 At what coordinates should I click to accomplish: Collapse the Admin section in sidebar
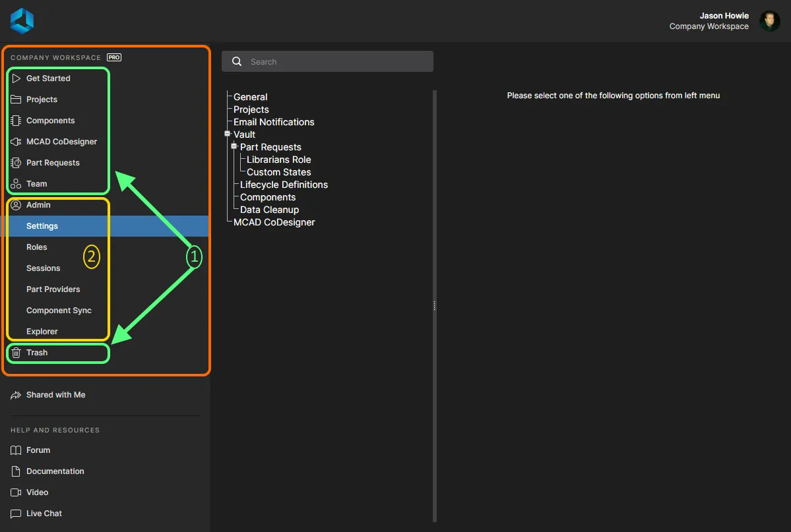[38, 205]
